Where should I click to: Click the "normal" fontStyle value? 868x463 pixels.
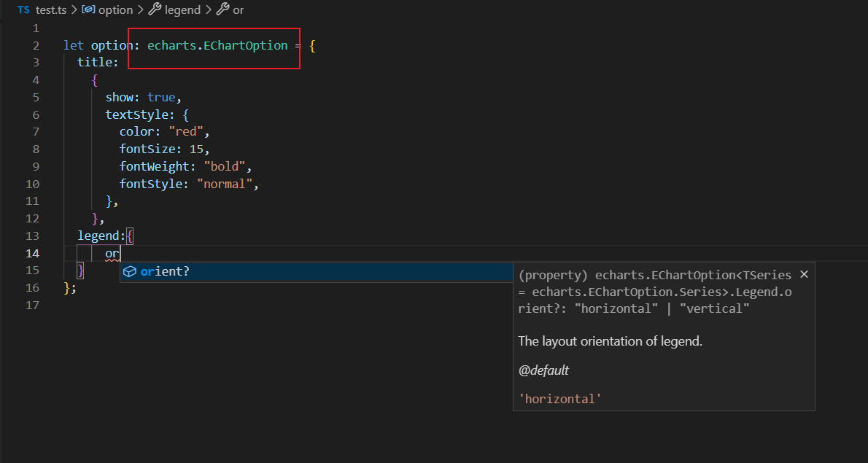[225, 184]
